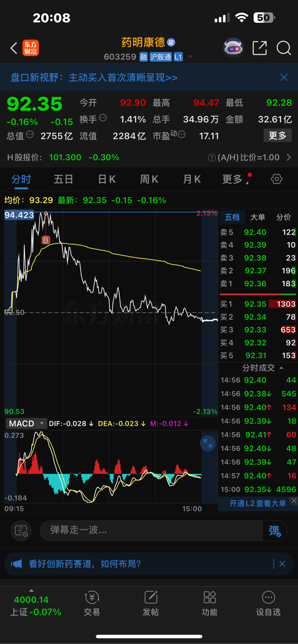Tap the share export icon

coord(260,48)
